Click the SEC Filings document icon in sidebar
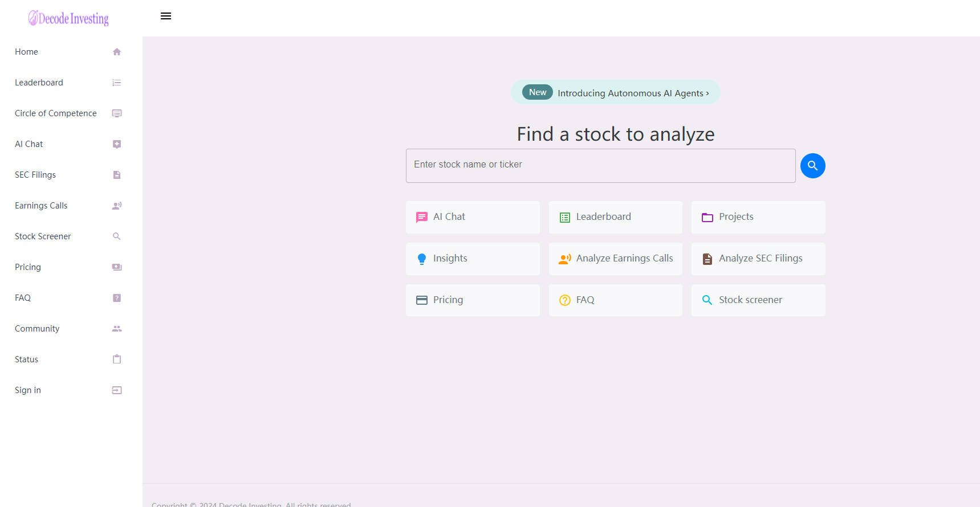 (x=117, y=175)
